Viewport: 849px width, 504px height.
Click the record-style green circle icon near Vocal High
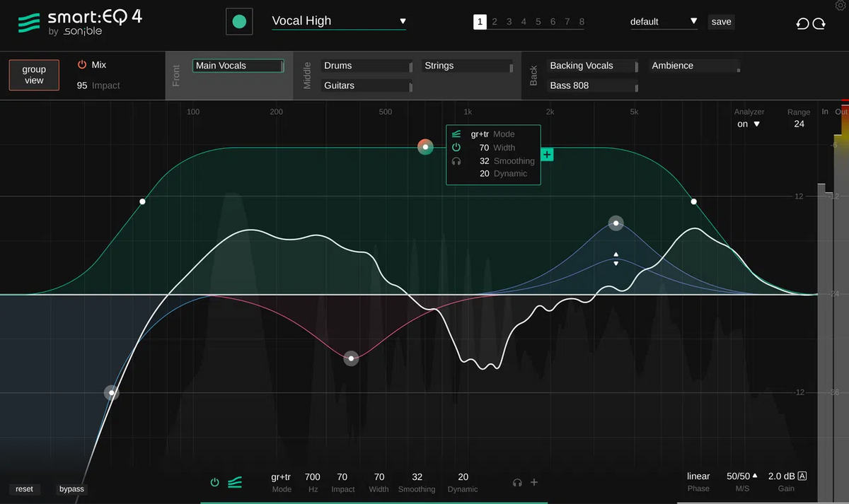tap(239, 21)
